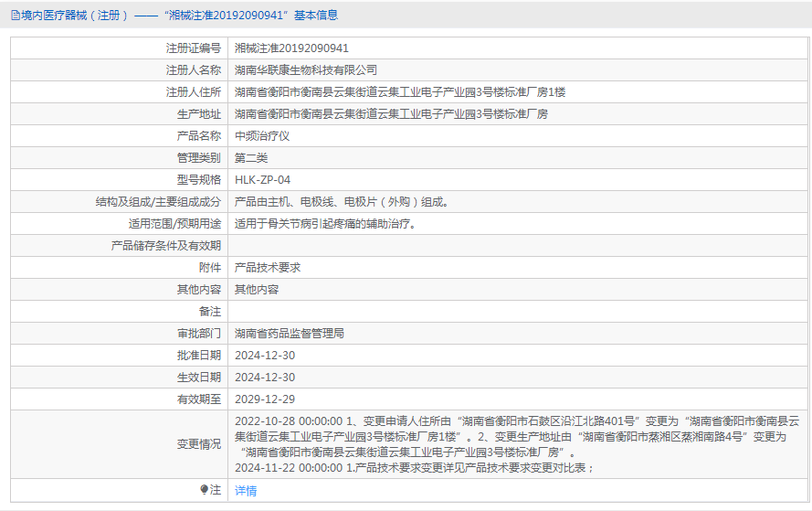Select the label 附件
812x511 pixels.
[x=210, y=268]
